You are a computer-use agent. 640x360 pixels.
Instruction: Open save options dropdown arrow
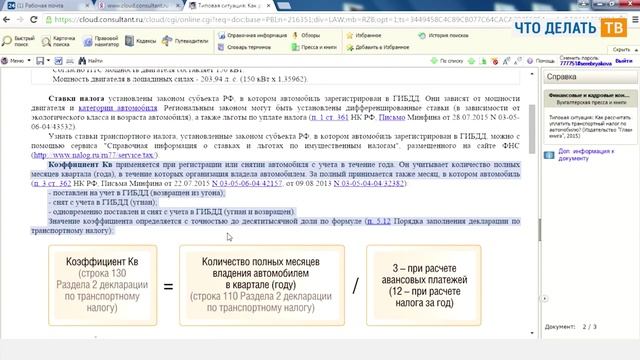click(x=48, y=61)
